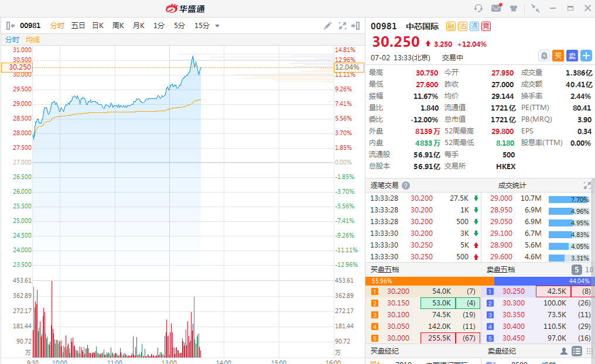595x364 pixels.
Task: Select the 1分 chart tab
Action: pos(159,25)
